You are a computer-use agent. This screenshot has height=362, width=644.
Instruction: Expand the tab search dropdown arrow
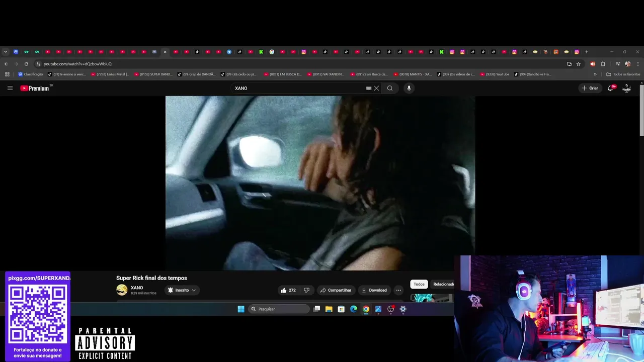pos(6,52)
